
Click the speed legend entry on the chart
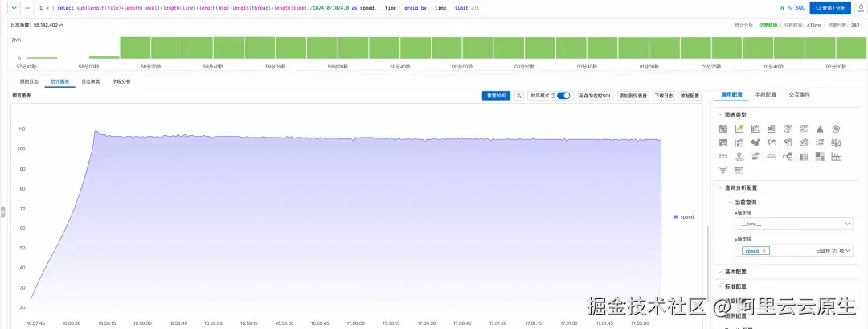[x=684, y=217]
